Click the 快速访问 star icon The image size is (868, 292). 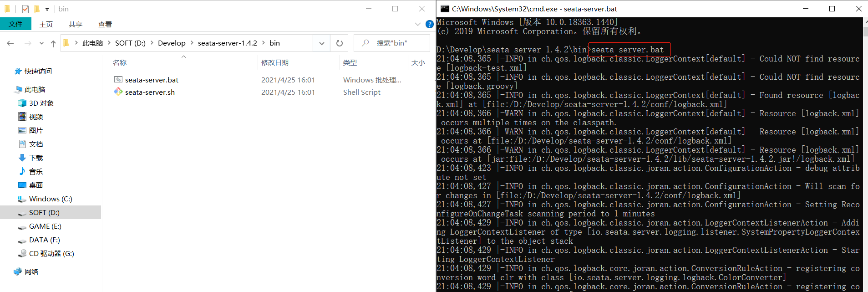click(x=18, y=71)
